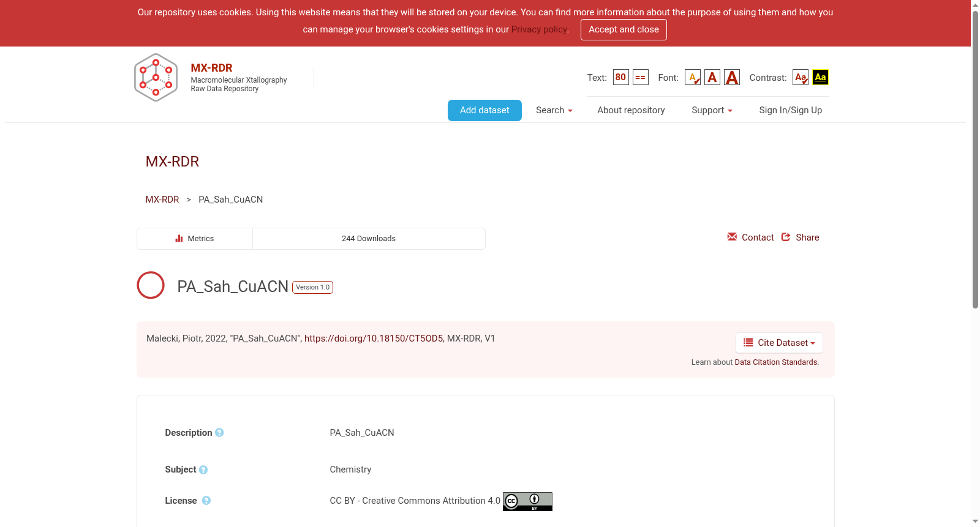
Task: Click the page vertical scrollbar thumb
Action: [x=975, y=159]
